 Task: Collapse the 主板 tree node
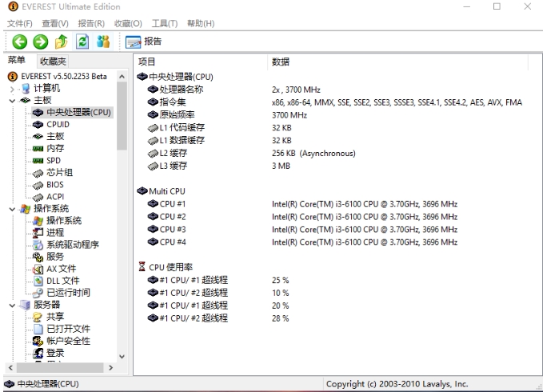(12, 101)
